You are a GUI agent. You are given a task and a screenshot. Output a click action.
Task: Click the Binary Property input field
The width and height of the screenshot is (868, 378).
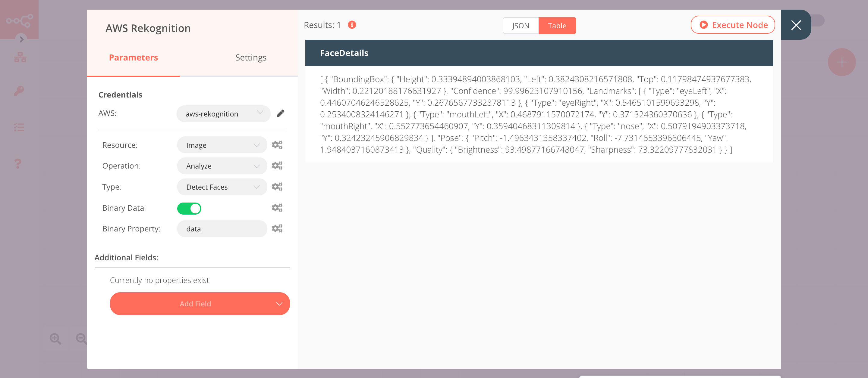click(x=222, y=229)
